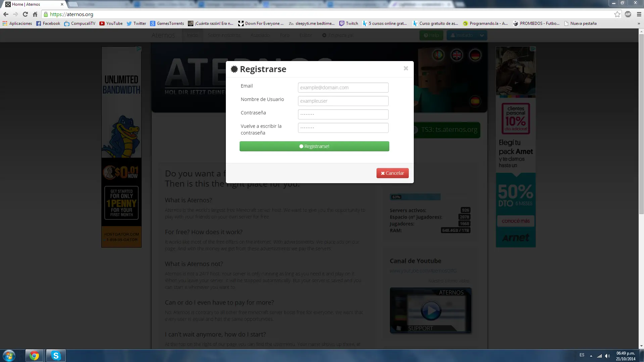This screenshot has height=362, width=644.
Task: Click the Arnet ad's conocé más button
Action: coord(515,221)
